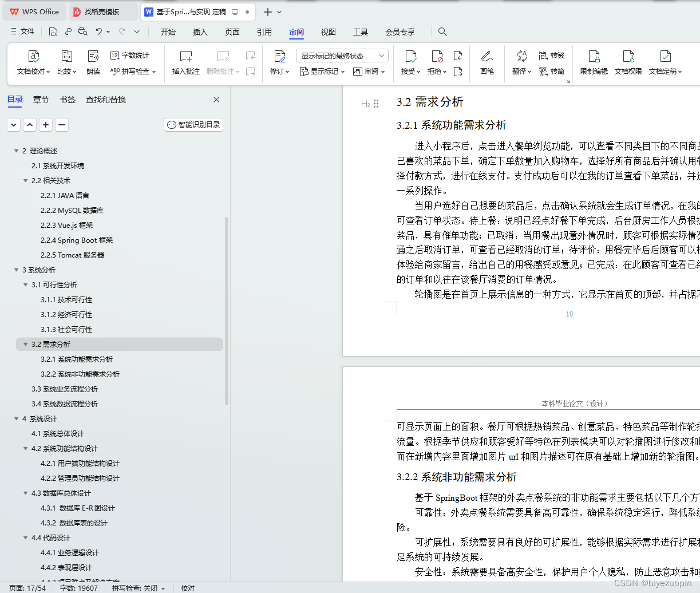This screenshot has width=700, height=593.
Task: Click the navigation pane vertical scrollbar
Action: click(227, 311)
